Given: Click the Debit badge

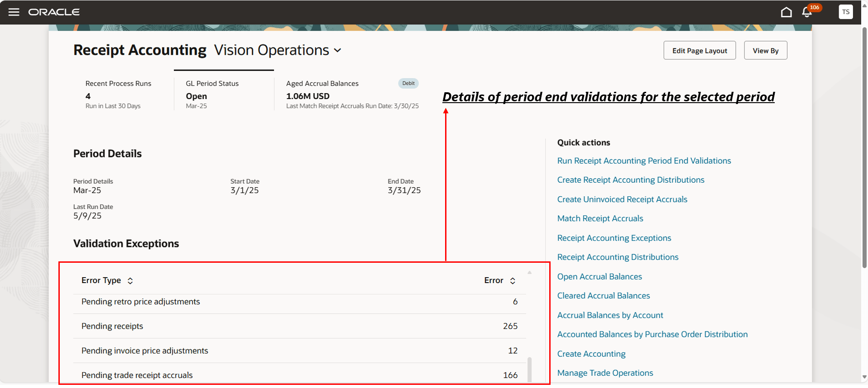Looking at the screenshot, I should (x=408, y=83).
